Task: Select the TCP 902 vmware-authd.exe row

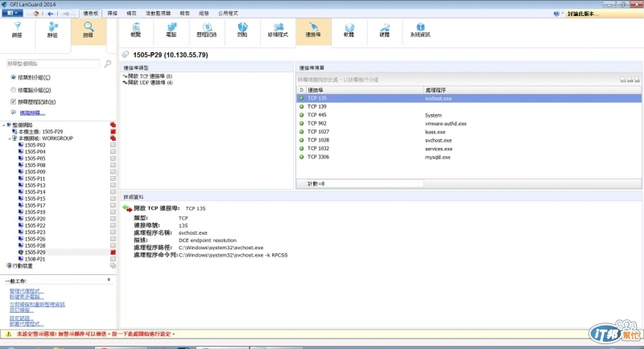Action: (469, 124)
